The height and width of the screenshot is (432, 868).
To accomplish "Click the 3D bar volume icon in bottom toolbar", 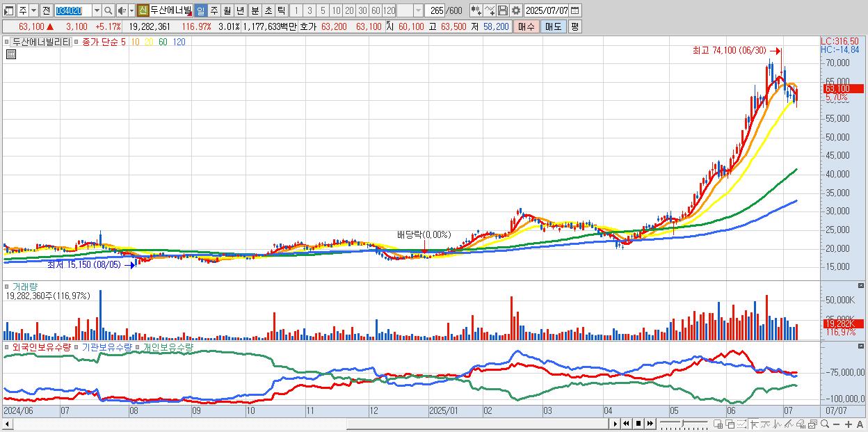I will tap(801, 424).
